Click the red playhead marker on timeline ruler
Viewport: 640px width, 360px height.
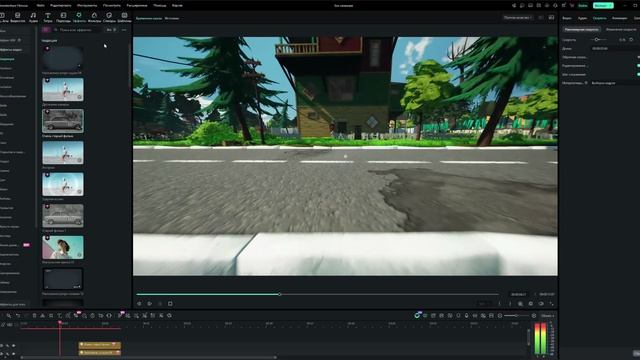tap(60, 323)
